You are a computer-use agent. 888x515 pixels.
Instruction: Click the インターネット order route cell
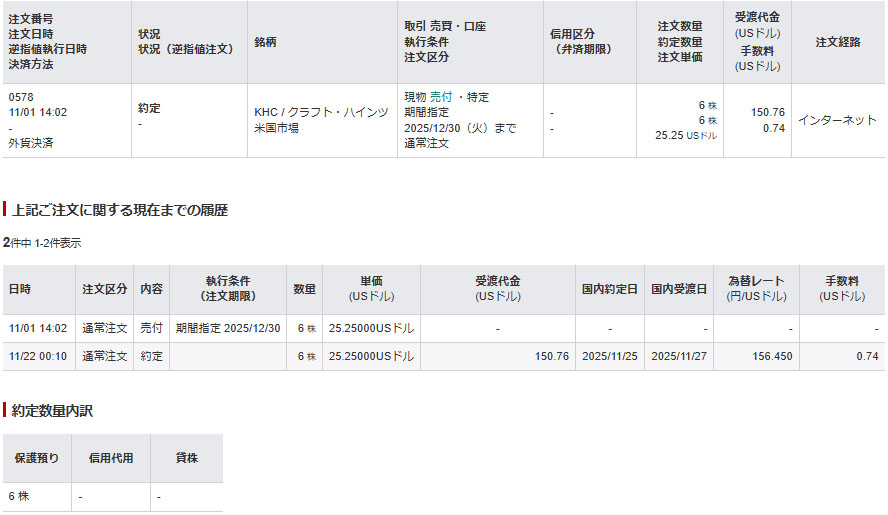coord(837,120)
